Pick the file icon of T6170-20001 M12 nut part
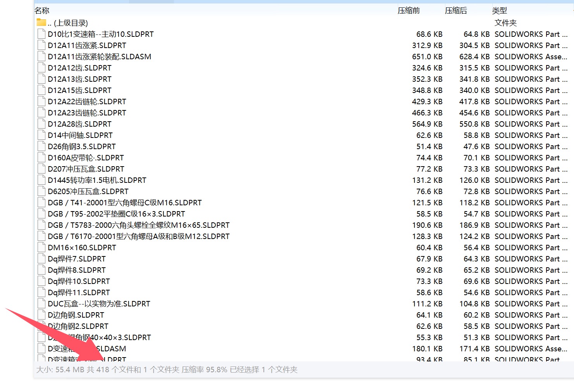Screen dimensions: 574x392 41,236
